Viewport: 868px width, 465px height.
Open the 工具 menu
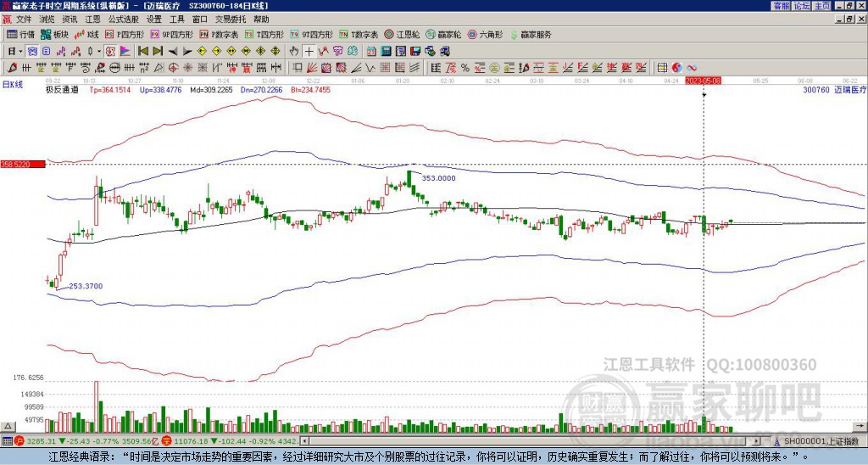177,20
